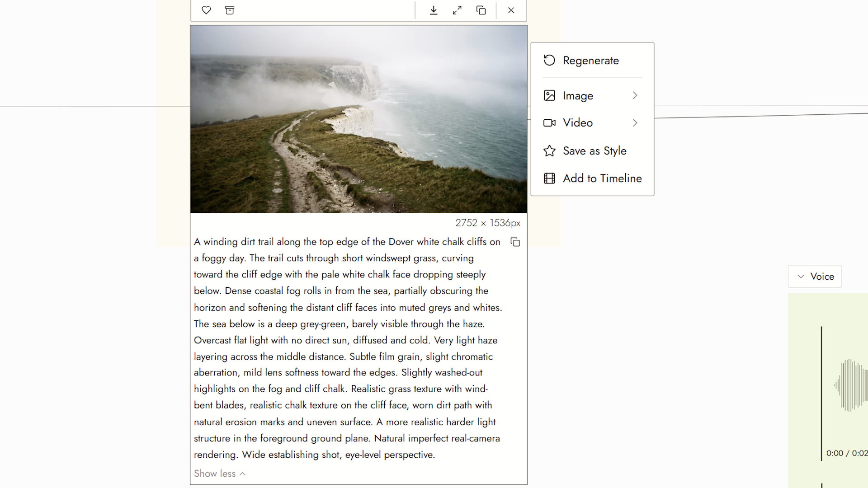Expand the Image submenu chevron arrow
The height and width of the screenshot is (488, 868).
click(x=635, y=95)
